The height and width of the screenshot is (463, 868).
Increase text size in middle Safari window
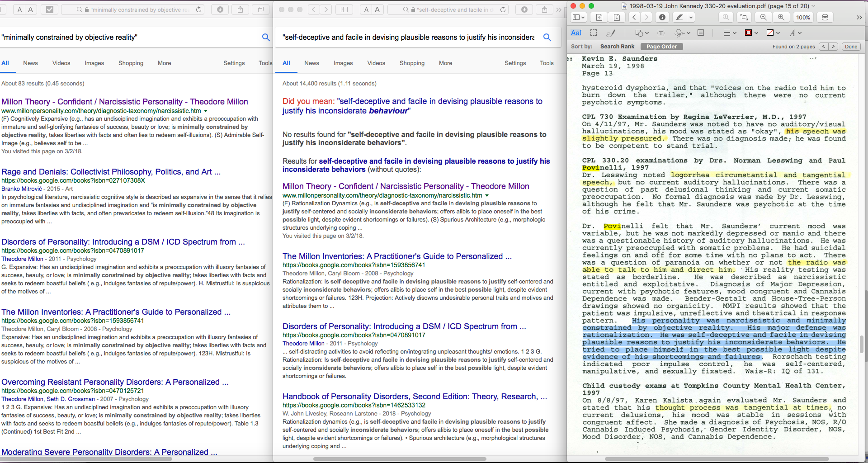pyautogui.click(x=377, y=9)
